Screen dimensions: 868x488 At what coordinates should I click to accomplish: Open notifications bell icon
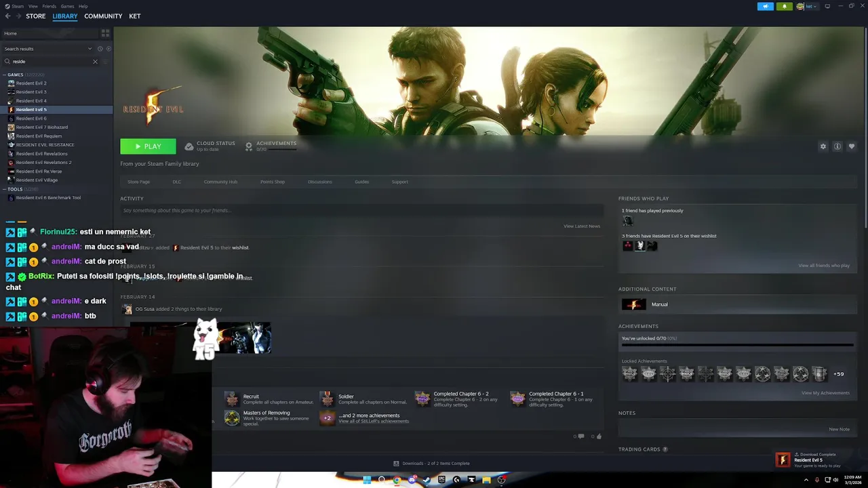(785, 6)
